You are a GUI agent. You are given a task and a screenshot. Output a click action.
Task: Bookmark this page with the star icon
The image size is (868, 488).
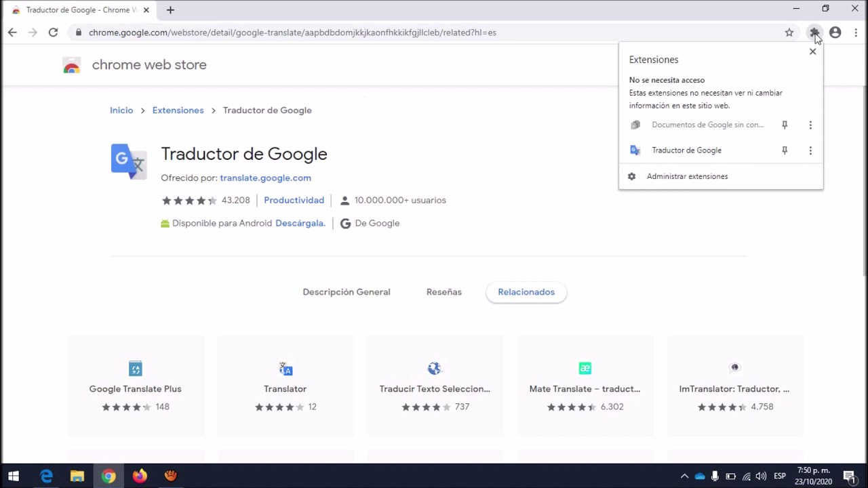(789, 33)
